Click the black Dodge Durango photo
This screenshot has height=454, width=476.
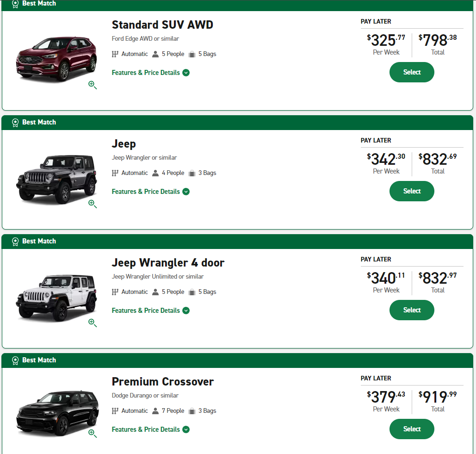pyautogui.click(x=57, y=413)
